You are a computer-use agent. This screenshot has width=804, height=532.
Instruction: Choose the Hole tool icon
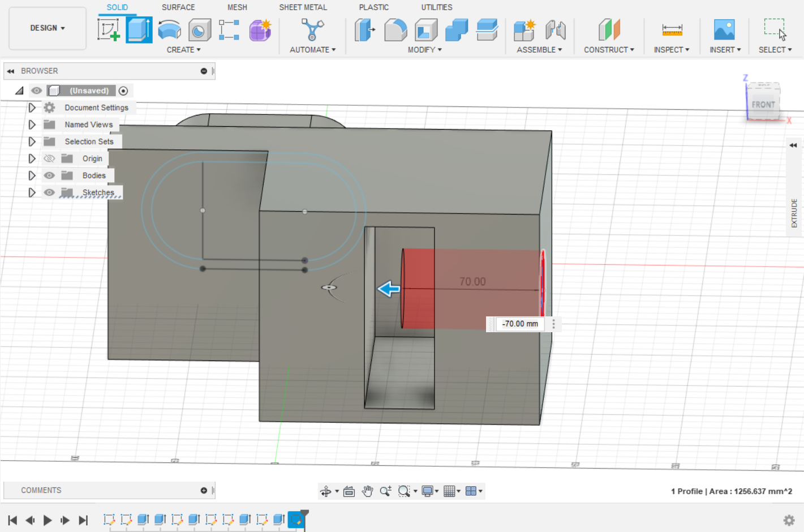(x=199, y=29)
